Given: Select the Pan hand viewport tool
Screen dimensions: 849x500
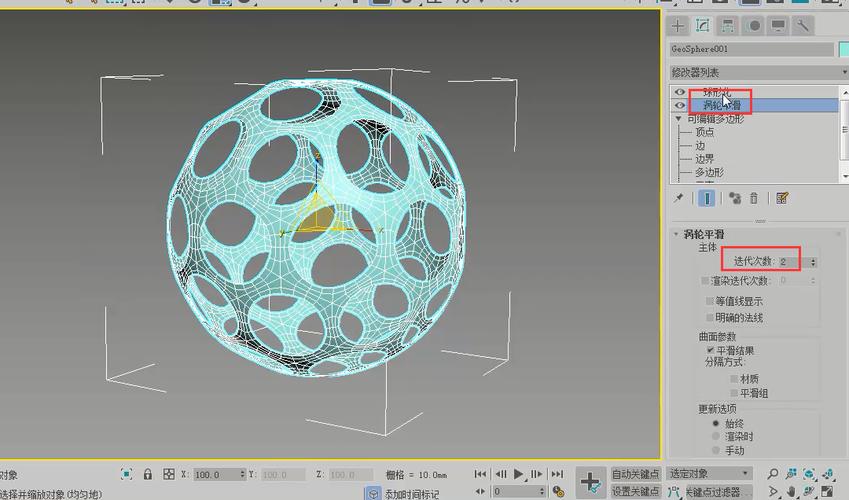Looking at the screenshot, I should click(791, 492).
